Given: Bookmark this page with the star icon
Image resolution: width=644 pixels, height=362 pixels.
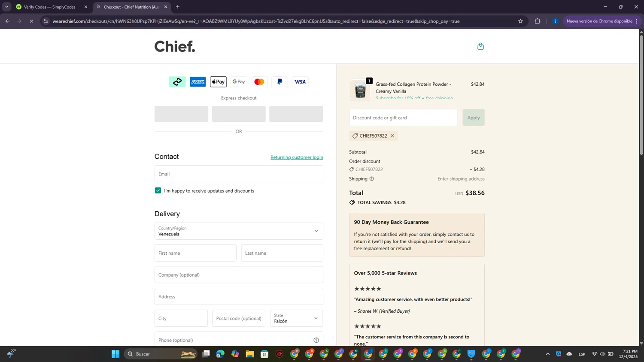Looking at the screenshot, I should pyautogui.click(x=520, y=21).
